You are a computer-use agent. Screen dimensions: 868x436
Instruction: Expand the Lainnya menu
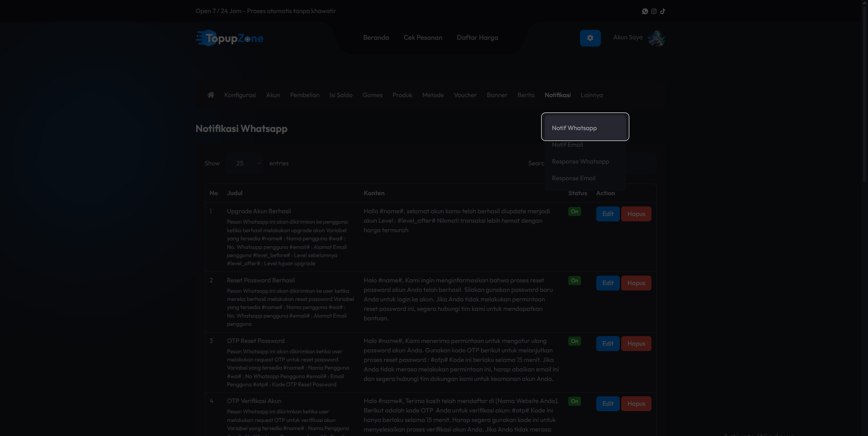[x=591, y=95]
